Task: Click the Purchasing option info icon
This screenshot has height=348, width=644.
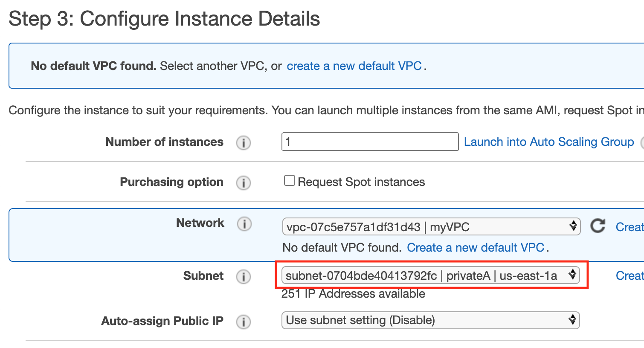Action: point(244,183)
